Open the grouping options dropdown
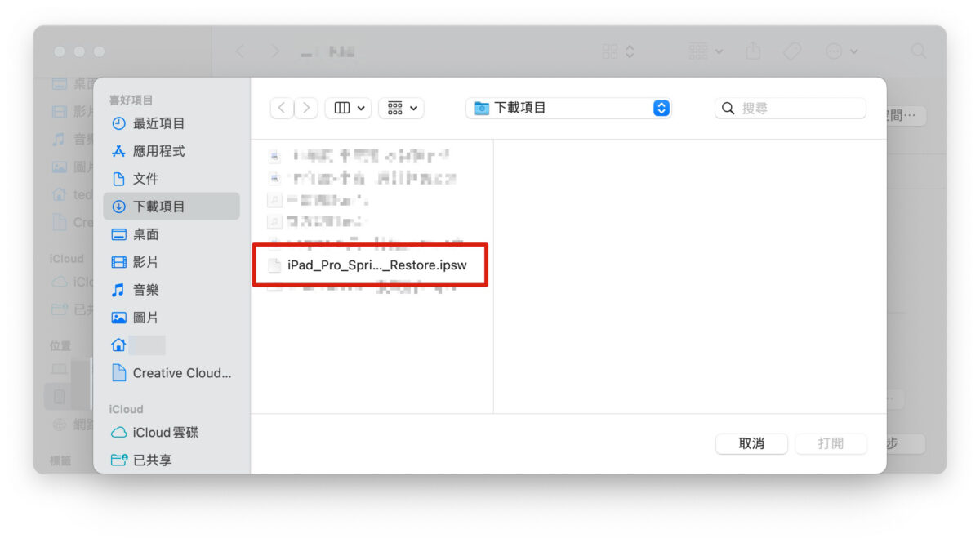The width and height of the screenshot is (980, 547). tap(401, 108)
